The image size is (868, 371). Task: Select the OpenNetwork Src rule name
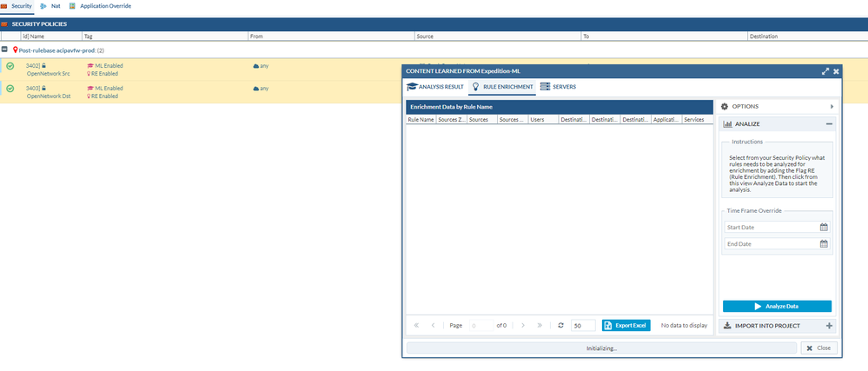pos(48,73)
